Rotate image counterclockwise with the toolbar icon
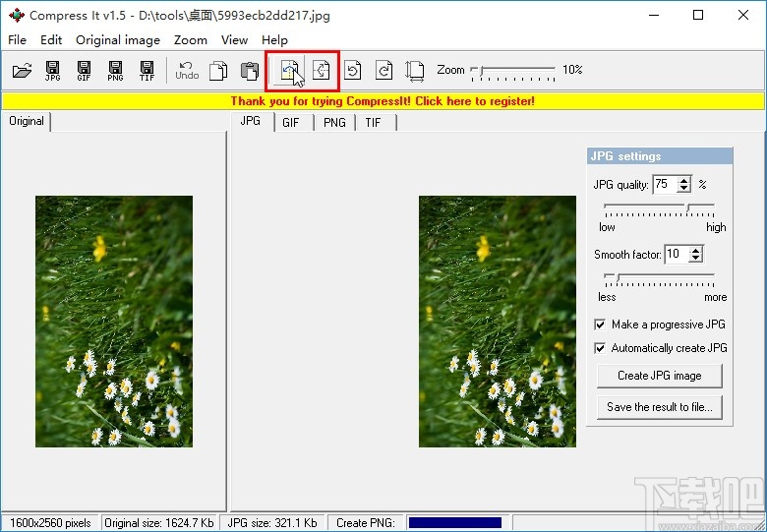767x532 pixels. click(x=353, y=70)
